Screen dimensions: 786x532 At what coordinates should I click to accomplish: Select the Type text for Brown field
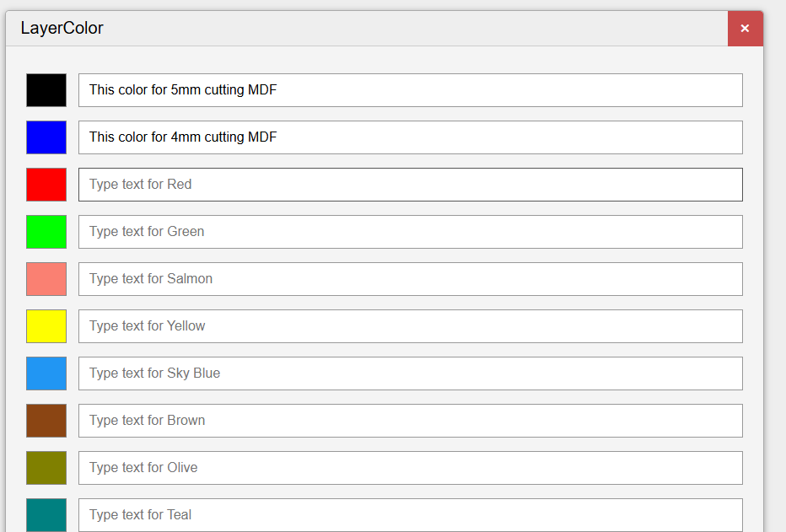click(411, 421)
